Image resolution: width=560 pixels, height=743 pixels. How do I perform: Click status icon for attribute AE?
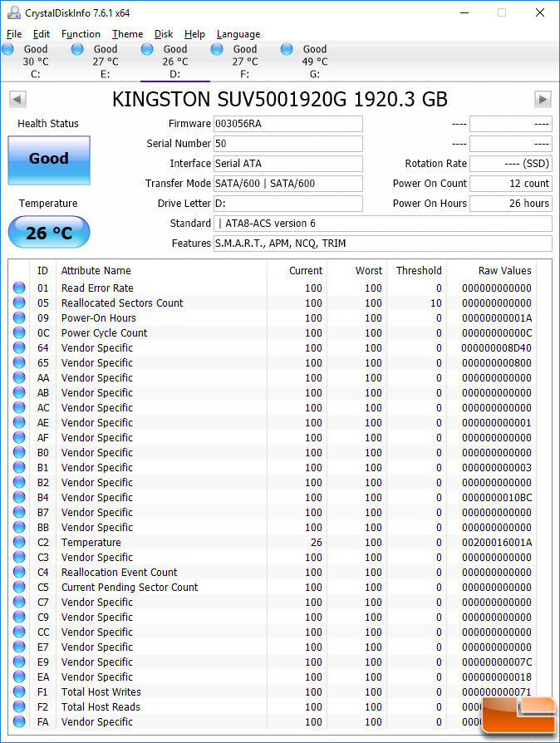pyautogui.click(x=19, y=422)
